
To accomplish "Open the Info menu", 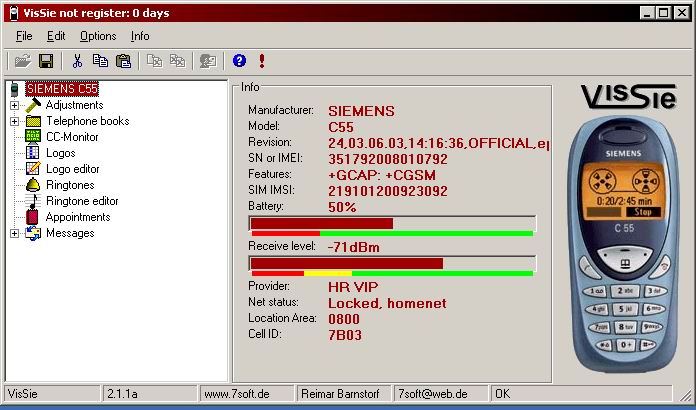I will (x=140, y=36).
